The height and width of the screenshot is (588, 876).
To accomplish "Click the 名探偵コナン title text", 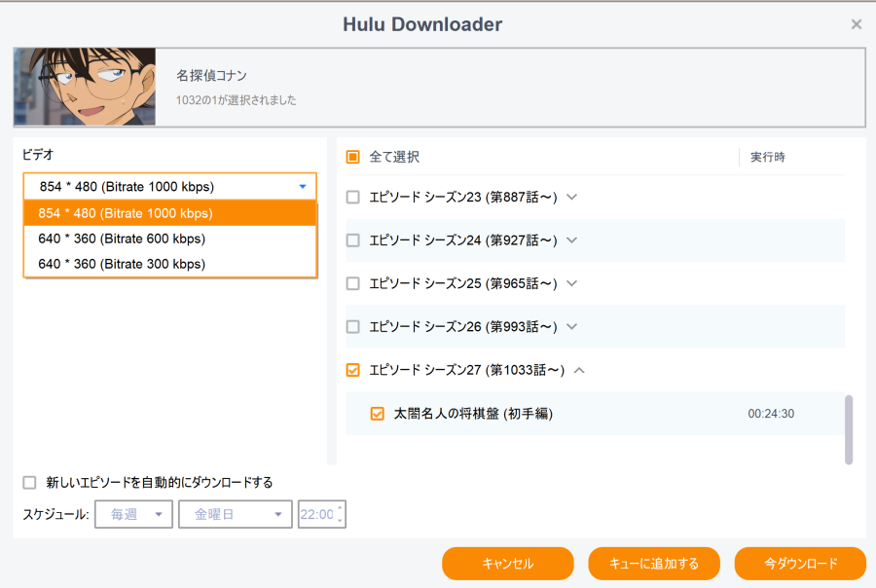I will pyautogui.click(x=211, y=76).
